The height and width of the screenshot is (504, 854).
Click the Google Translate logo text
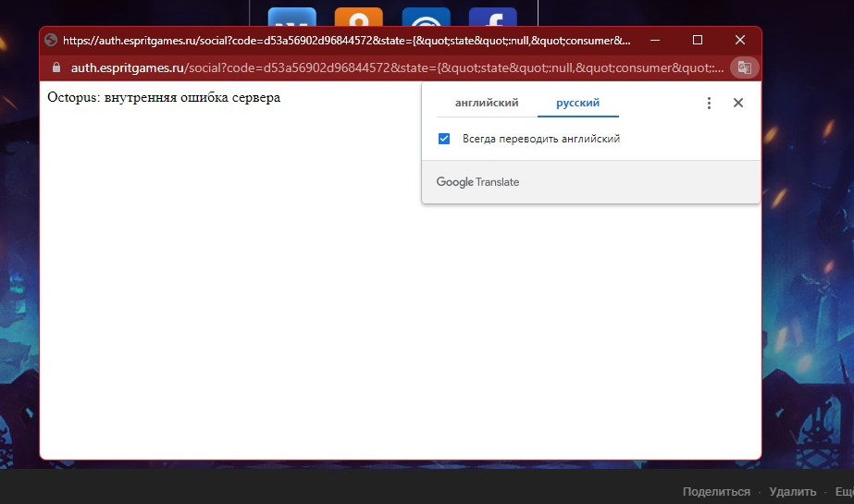click(x=477, y=182)
